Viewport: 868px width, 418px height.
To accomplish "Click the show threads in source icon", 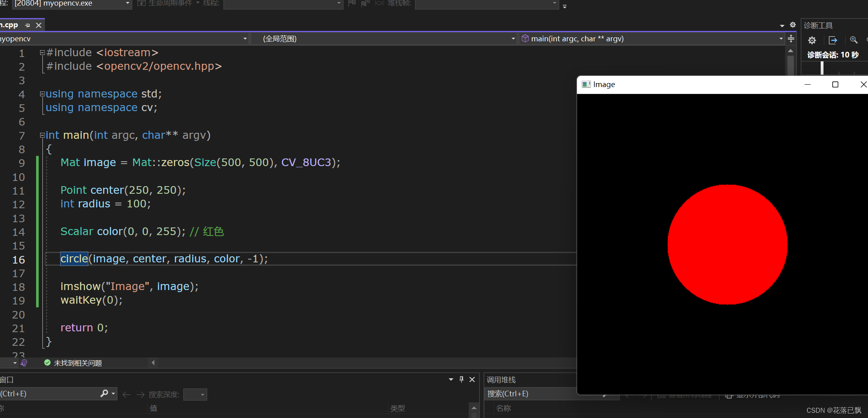I will tap(365, 3).
